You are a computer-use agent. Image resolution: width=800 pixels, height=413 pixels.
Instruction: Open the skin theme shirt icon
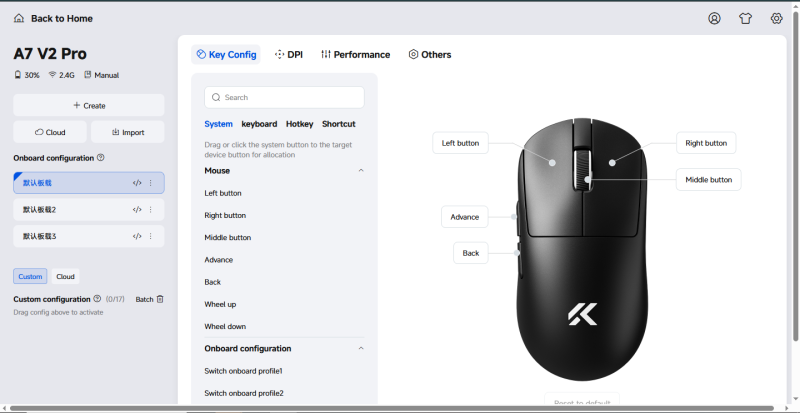click(x=745, y=18)
